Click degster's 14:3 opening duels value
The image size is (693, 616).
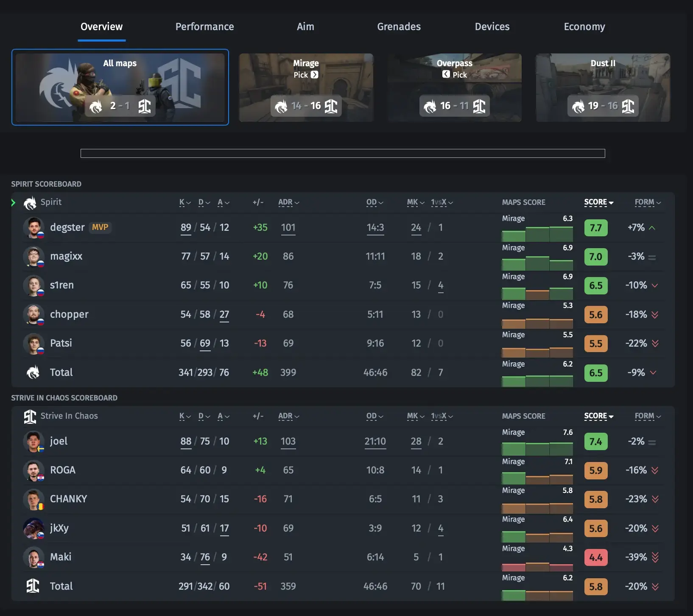point(375,228)
